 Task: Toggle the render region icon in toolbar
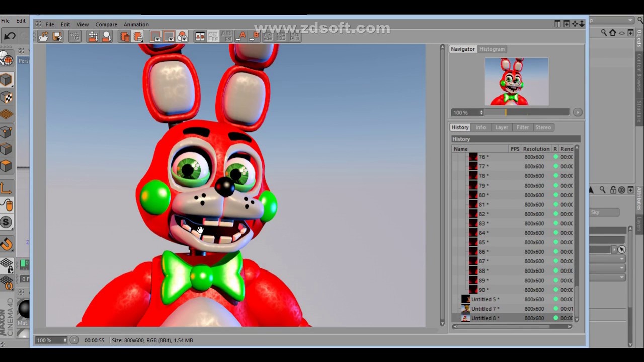click(74, 36)
